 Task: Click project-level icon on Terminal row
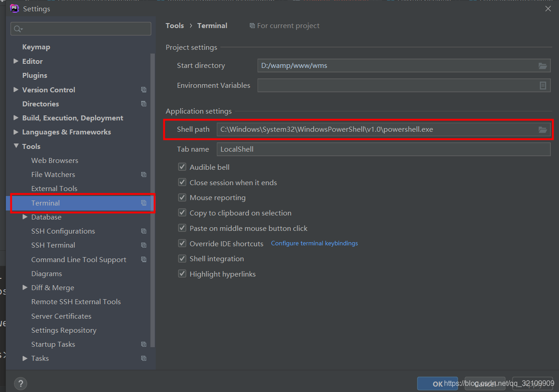[x=143, y=203]
